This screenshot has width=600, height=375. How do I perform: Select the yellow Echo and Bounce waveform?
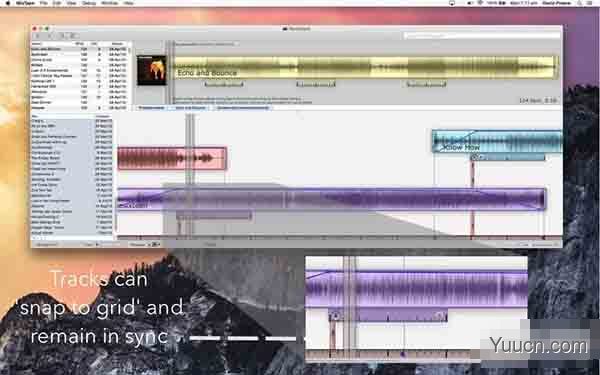(364, 67)
